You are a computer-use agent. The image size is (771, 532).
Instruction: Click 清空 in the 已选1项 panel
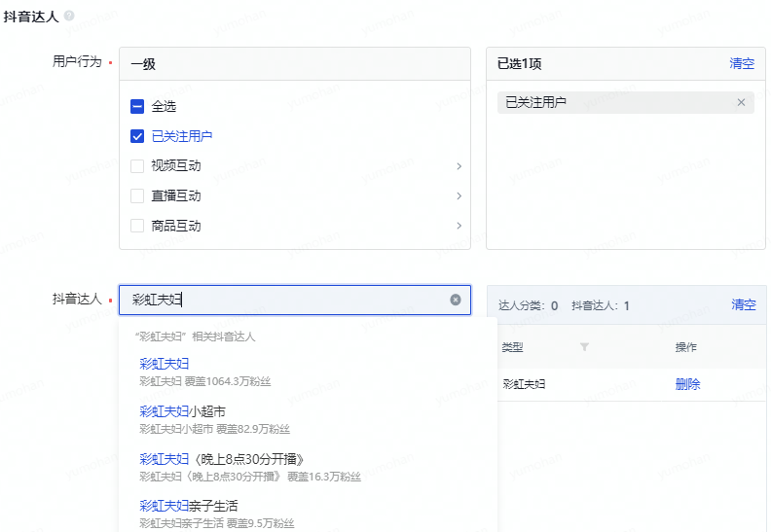click(x=742, y=63)
